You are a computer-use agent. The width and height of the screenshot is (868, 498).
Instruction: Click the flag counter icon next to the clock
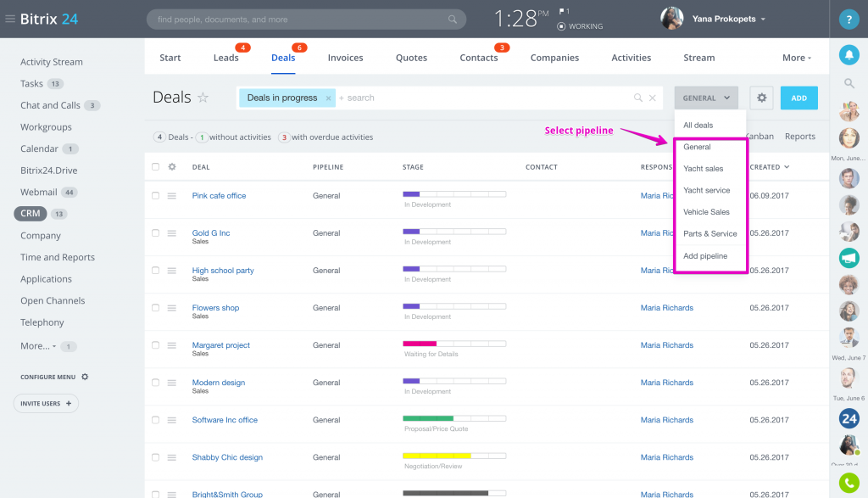[x=564, y=11]
